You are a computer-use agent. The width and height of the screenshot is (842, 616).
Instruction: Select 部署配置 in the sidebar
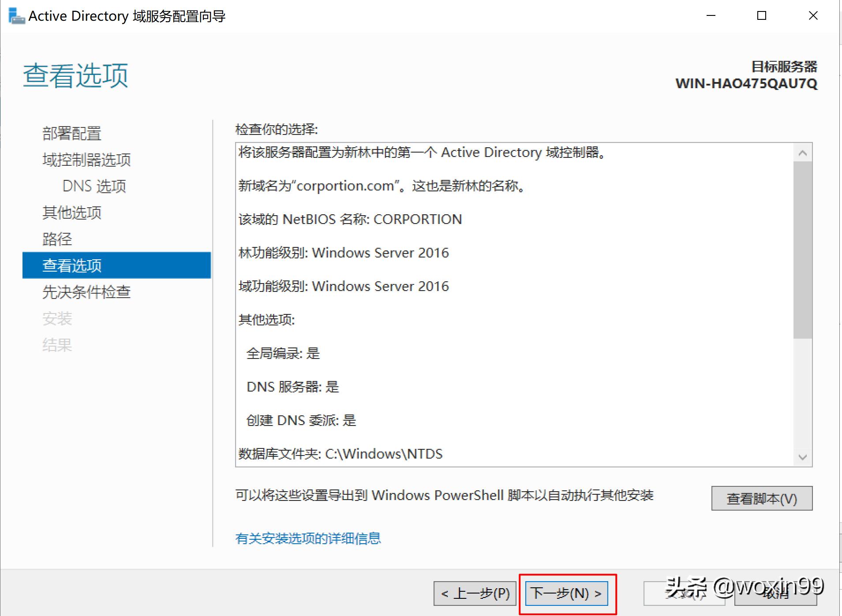pos(72,133)
